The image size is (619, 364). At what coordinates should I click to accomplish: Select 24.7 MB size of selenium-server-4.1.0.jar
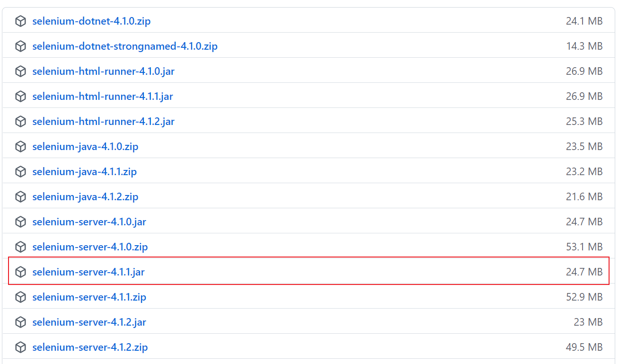point(584,222)
